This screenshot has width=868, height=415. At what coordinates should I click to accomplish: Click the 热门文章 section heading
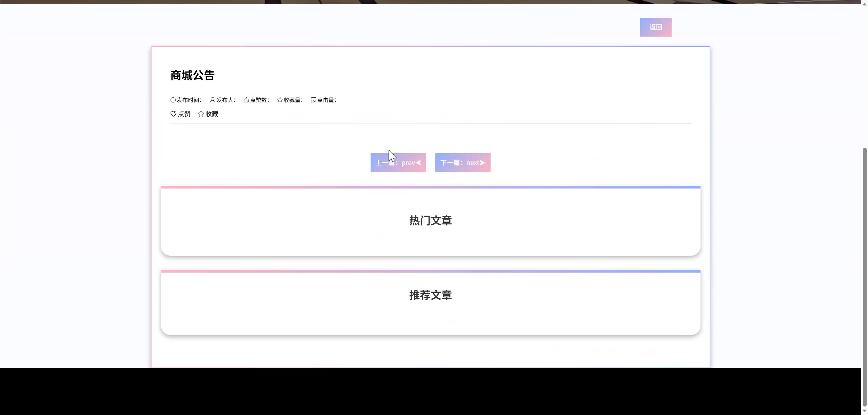click(430, 221)
